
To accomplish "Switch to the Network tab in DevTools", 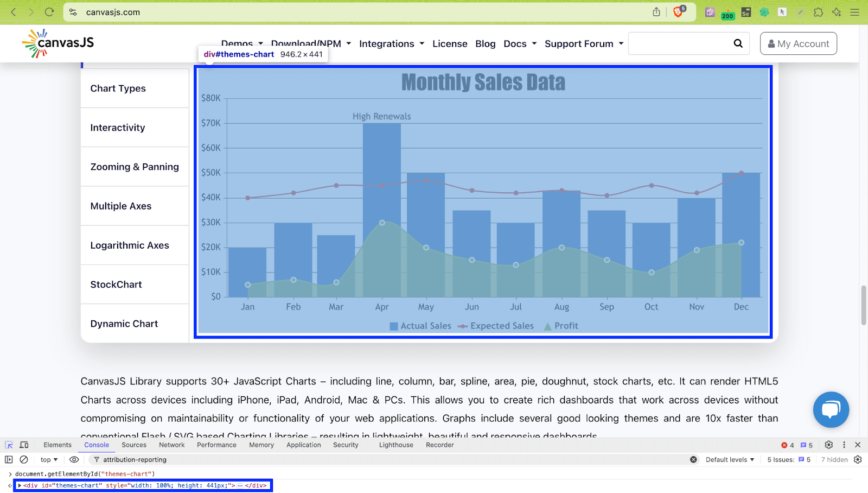I will coord(171,445).
